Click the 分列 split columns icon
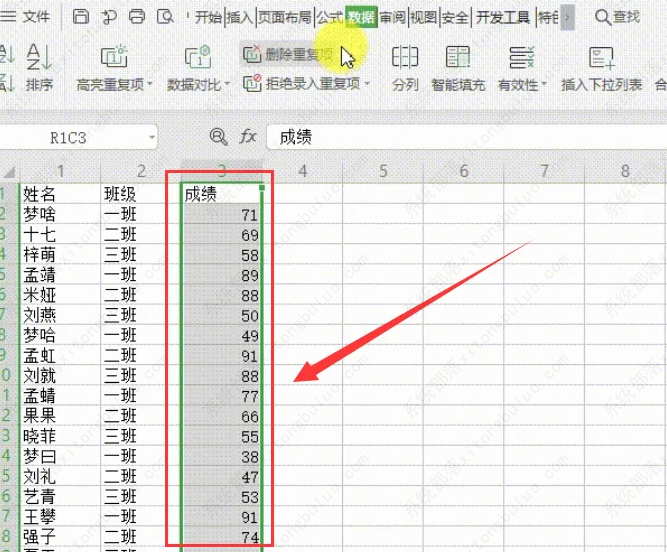Screen dimensions: 667x552 (x=405, y=57)
